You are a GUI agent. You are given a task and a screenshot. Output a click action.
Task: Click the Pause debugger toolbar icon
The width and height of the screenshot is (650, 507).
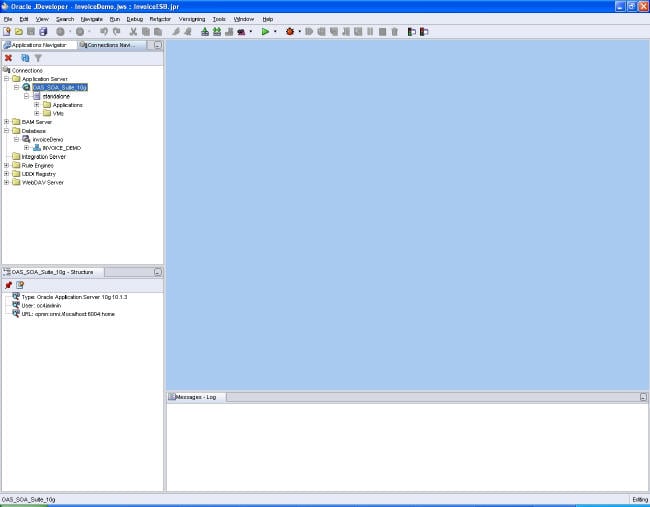370,32
